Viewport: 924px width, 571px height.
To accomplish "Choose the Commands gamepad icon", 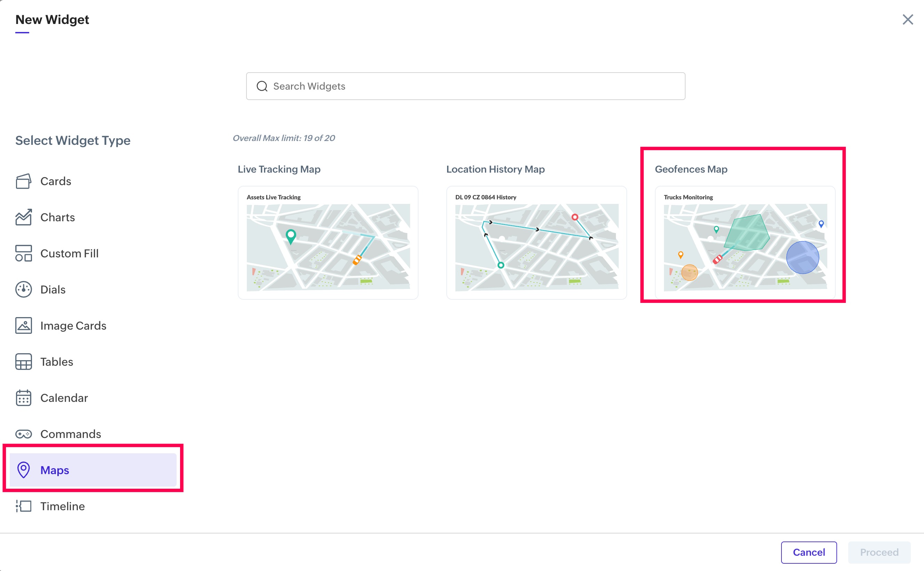I will point(23,434).
